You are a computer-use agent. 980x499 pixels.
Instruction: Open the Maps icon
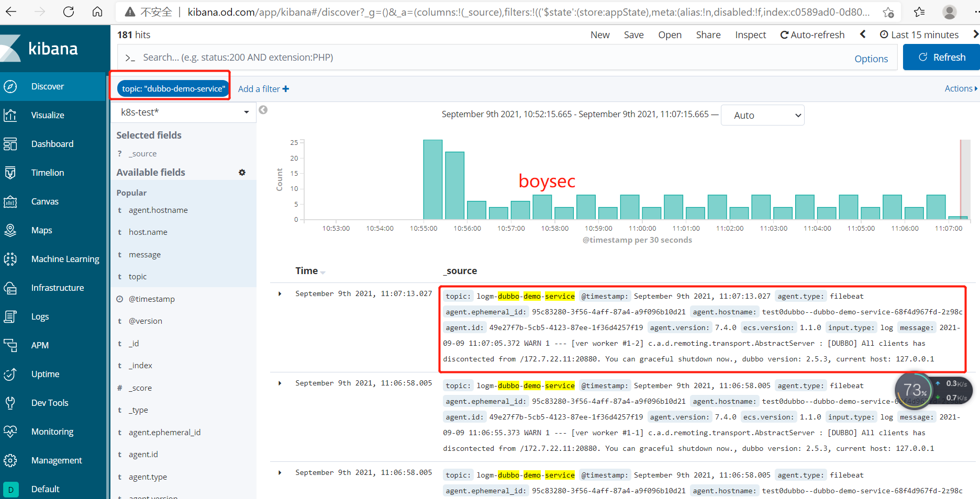pos(10,230)
